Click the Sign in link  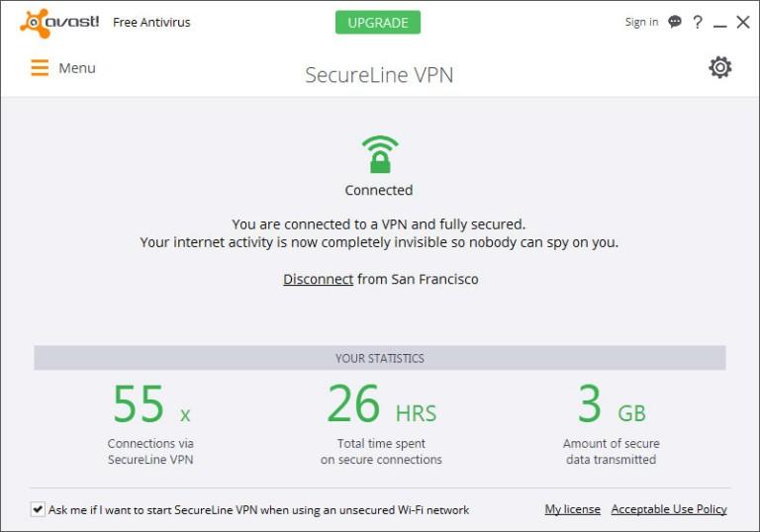coord(641,23)
